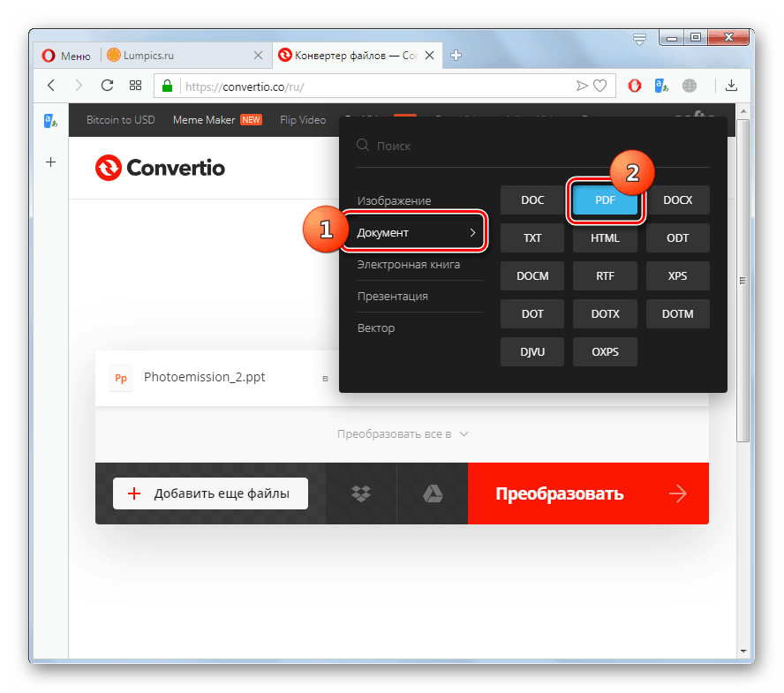
Task: Click the magnifier icon in the format search
Action: (x=363, y=145)
